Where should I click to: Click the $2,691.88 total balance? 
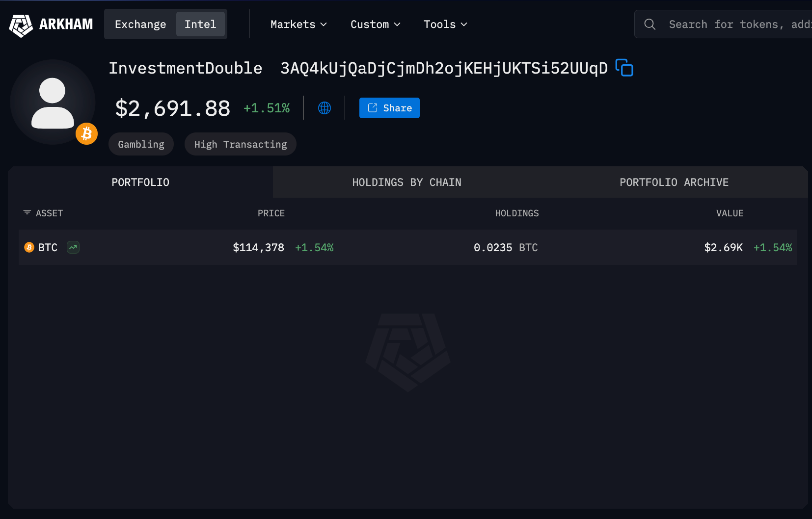(x=172, y=108)
